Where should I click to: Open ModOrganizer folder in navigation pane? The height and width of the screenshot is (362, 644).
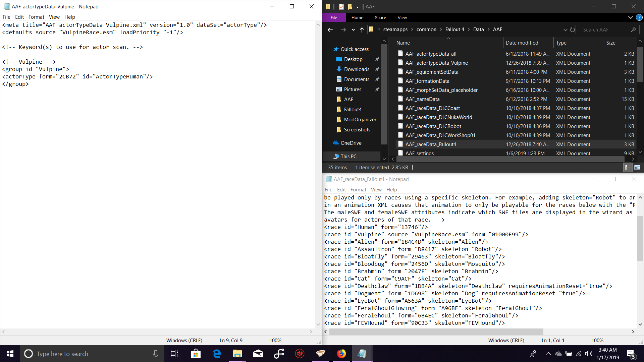360,119
